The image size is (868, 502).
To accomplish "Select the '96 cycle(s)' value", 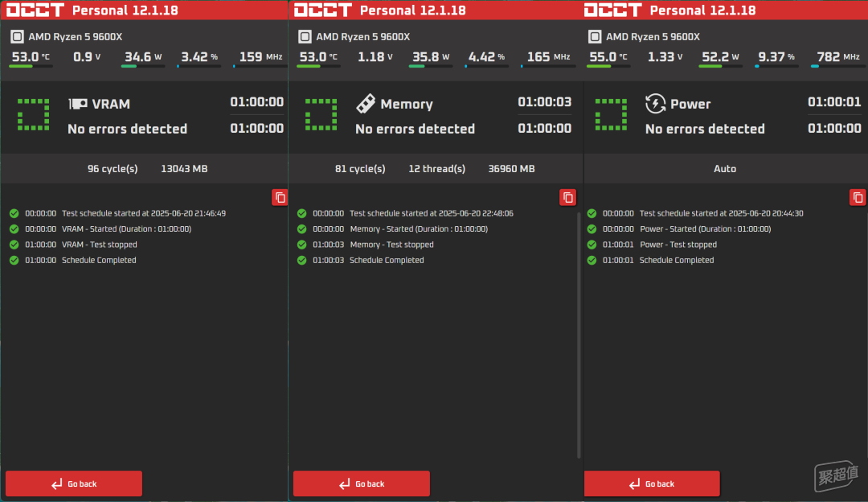I will (113, 168).
